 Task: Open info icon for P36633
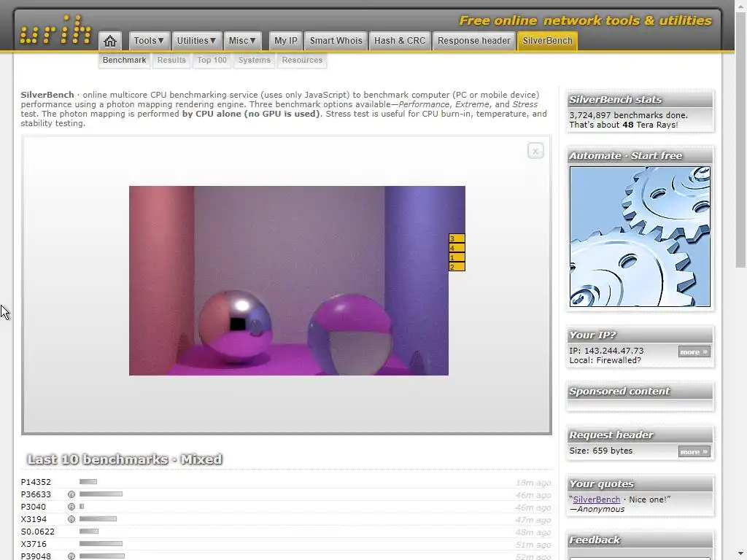(71, 494)
